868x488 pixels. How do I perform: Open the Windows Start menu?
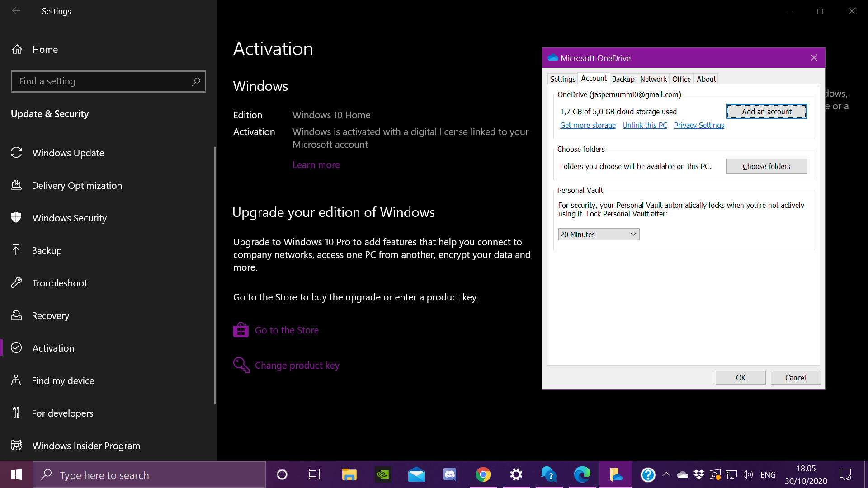click(16, 474)
